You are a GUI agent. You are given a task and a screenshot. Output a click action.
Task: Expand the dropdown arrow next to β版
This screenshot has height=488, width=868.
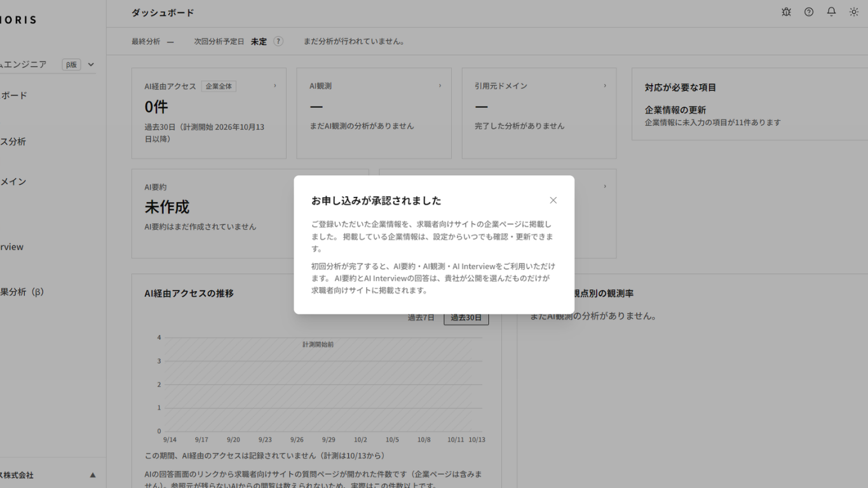coord(91,65)
